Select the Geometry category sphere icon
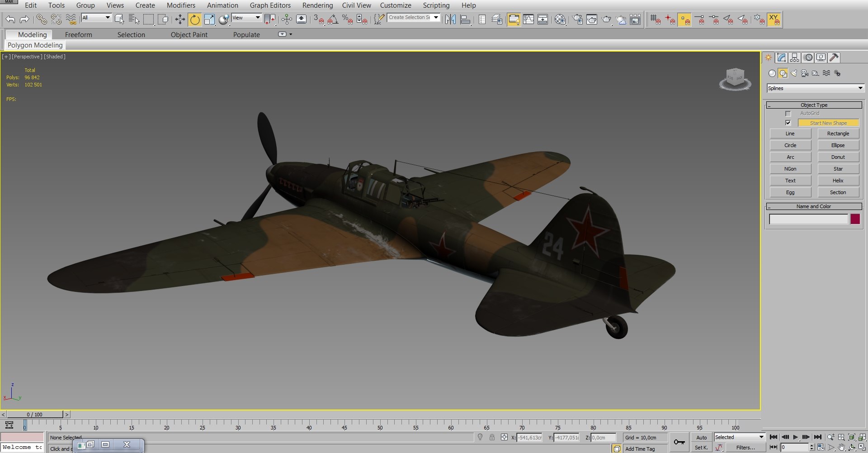The width and height of the screenshot is (868, 453). pos(772,73)
